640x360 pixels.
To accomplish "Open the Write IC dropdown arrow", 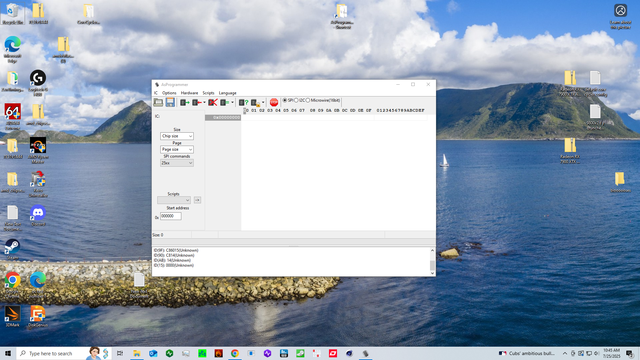I will pyautogui.click(x=204, y=102).
